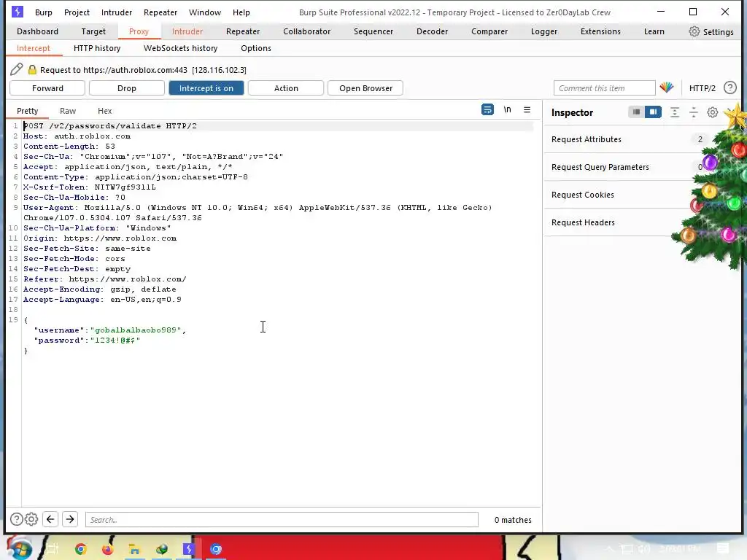This screenshot has width=747, height=560.
Task: Open the Window menu
Action: pos(205,12)
